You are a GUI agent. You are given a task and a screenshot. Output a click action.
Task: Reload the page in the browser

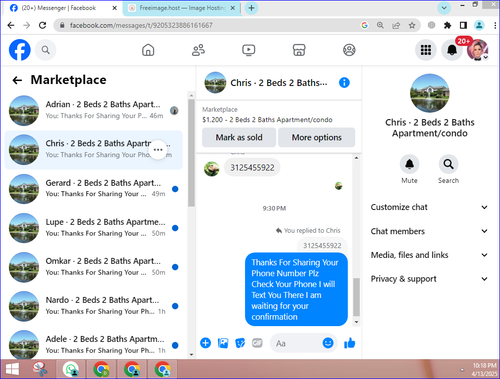click(x=42, y=25)
